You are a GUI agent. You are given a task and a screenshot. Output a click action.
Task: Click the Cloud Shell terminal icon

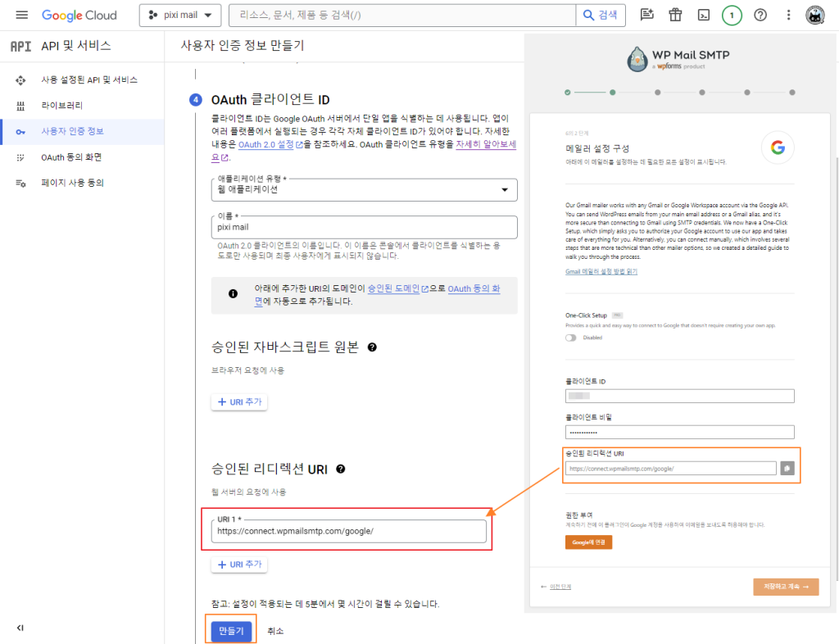pyautogui.click(x=703, y=15)
